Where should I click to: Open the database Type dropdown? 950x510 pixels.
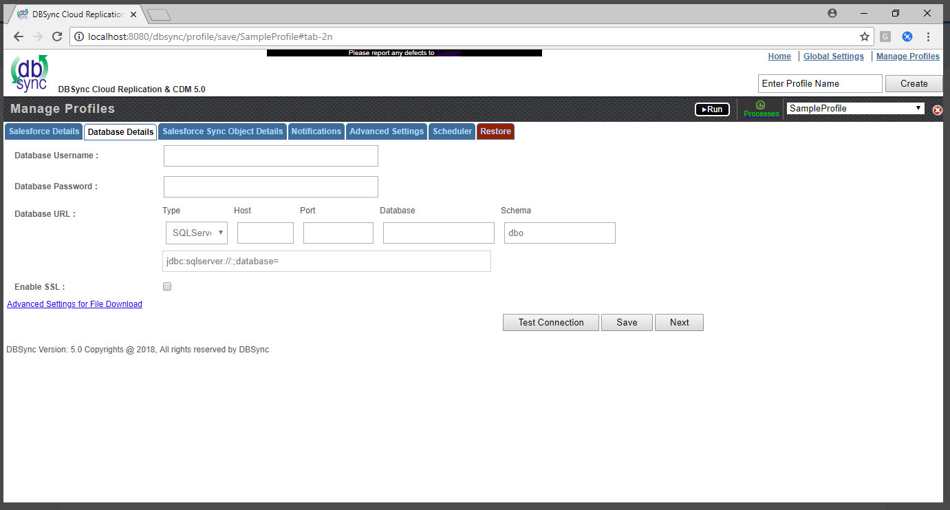tap(197, 233)
